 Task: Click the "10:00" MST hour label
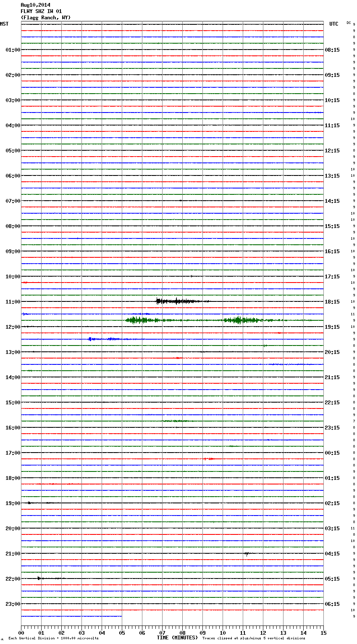(x=13, y=277)
